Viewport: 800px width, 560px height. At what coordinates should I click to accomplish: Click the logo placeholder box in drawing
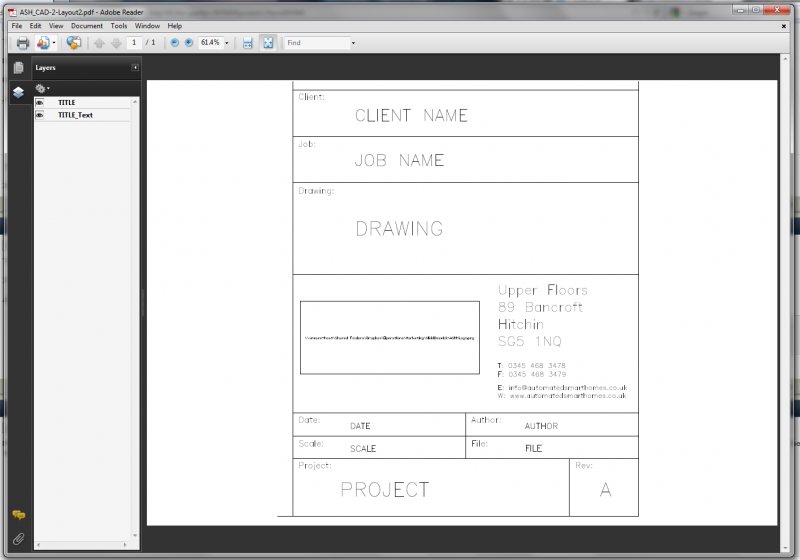point(390,338)
